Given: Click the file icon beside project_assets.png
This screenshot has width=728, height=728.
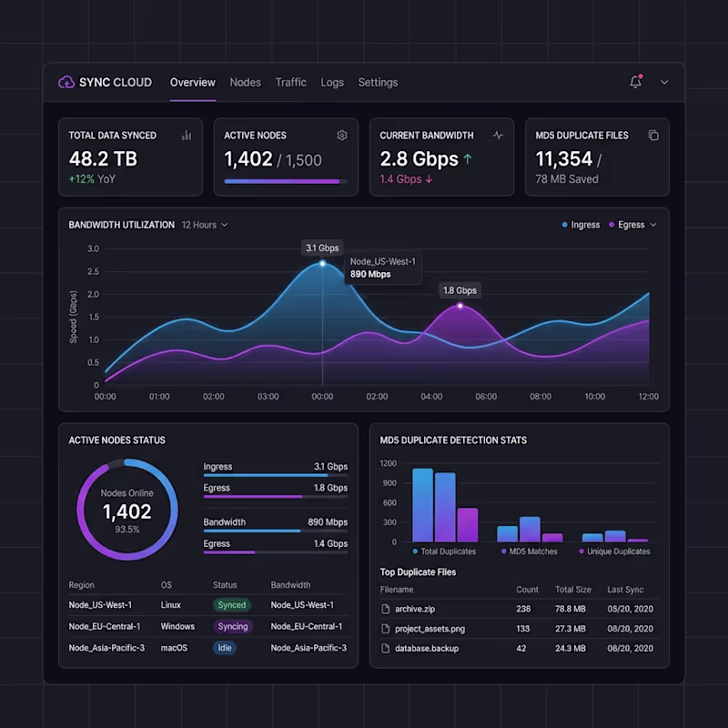Looking at the screenshot, I should click(x=385, y=629).
